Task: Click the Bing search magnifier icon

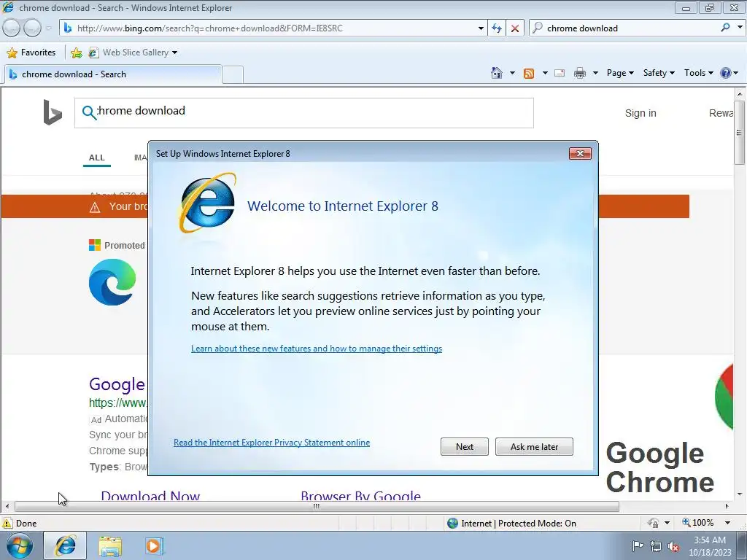Action: pyautogui.click(x=89, y=112)
